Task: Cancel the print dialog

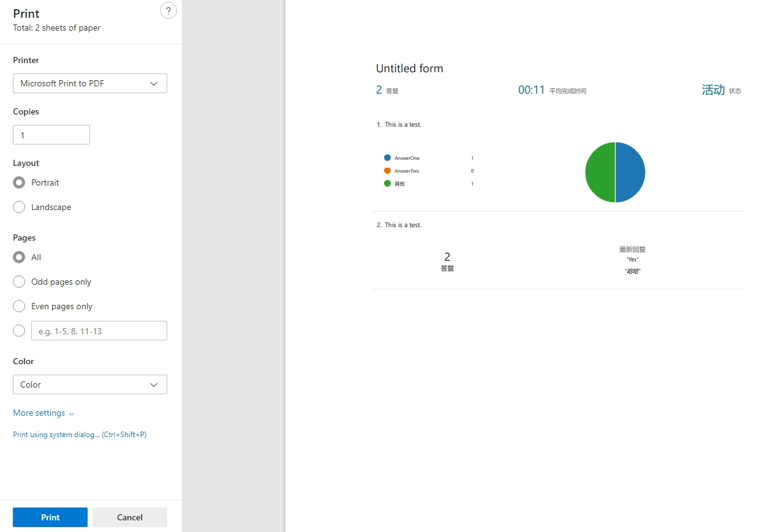Action: coord(130,517)
